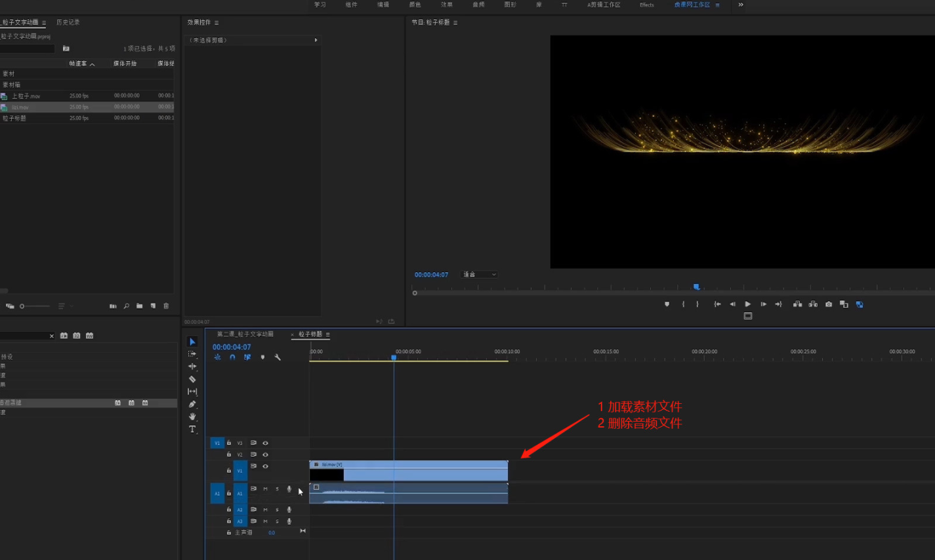Viewport: 935px width, 560px height.
Task: Hide track V1 with eye icon
Action: pos(265,466)
